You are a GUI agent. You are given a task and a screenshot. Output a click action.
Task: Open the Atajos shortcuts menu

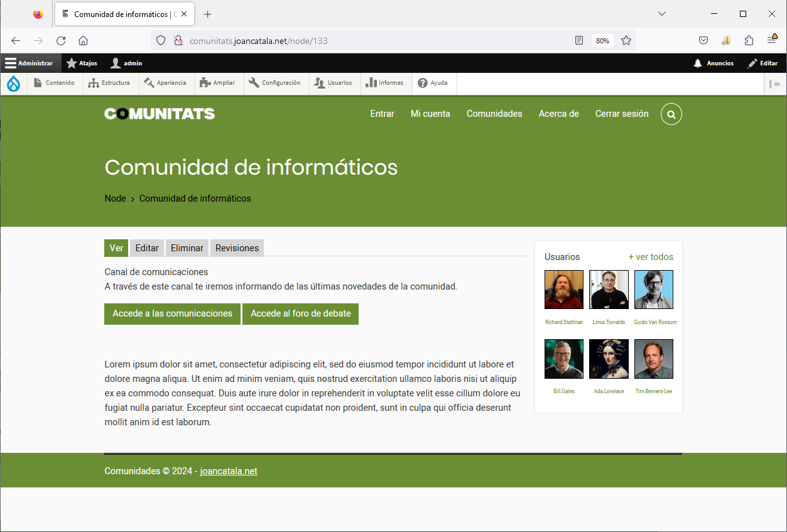[x=82, y=63]
